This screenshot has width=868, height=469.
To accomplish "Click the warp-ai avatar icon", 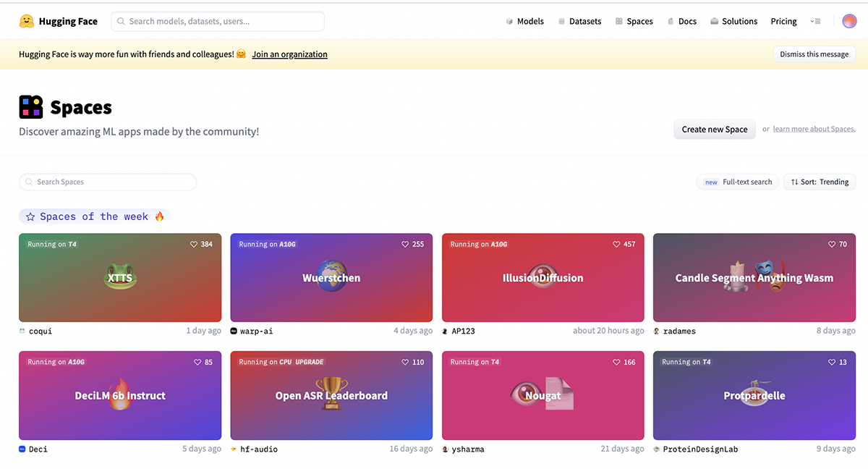I will [x=234, y=331].
